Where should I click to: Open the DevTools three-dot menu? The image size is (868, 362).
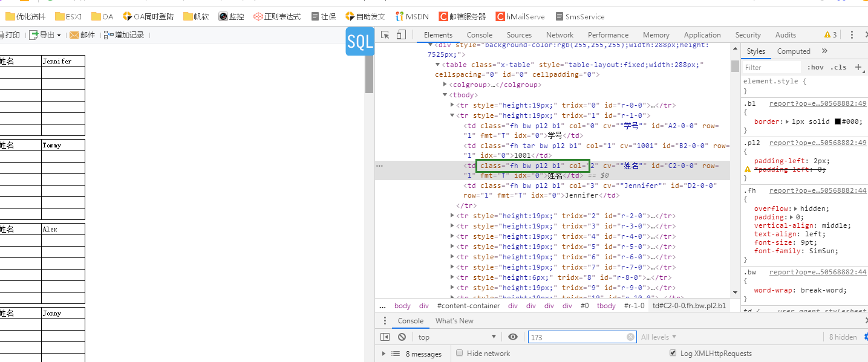tap(852, 35)
